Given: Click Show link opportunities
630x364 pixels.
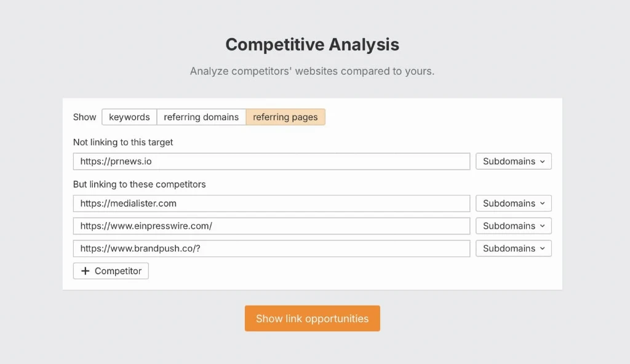Looking at the screenshot, I should click(312, 318).
